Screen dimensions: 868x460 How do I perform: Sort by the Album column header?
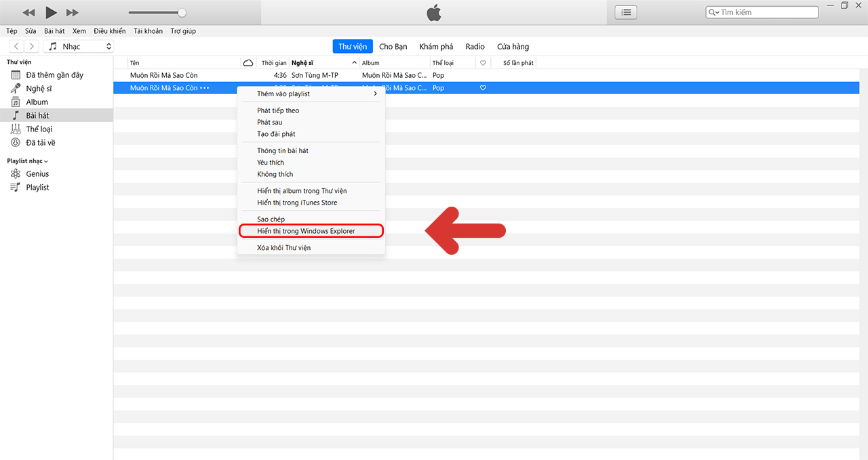(x=395, y=63)
